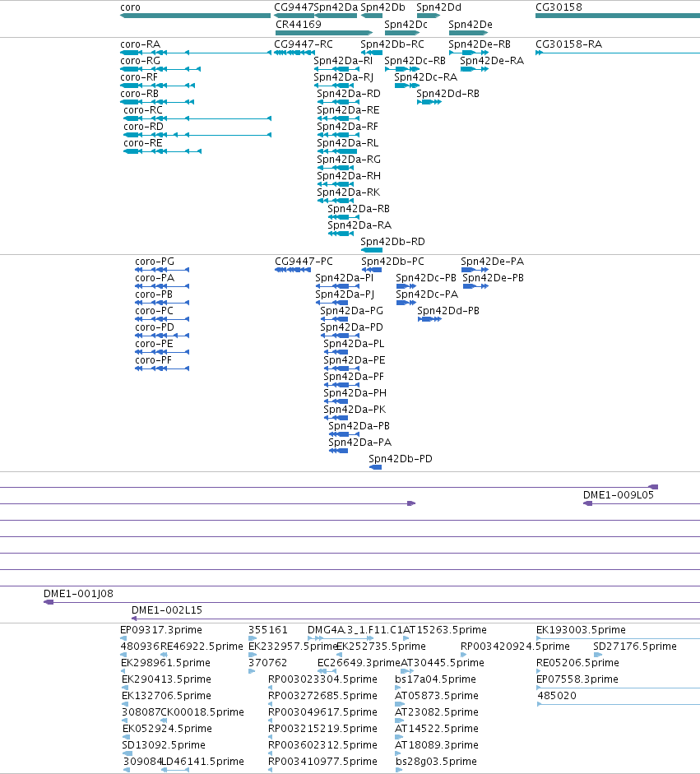
Task: Select the coro gene bar
Action: click(196, 16)
